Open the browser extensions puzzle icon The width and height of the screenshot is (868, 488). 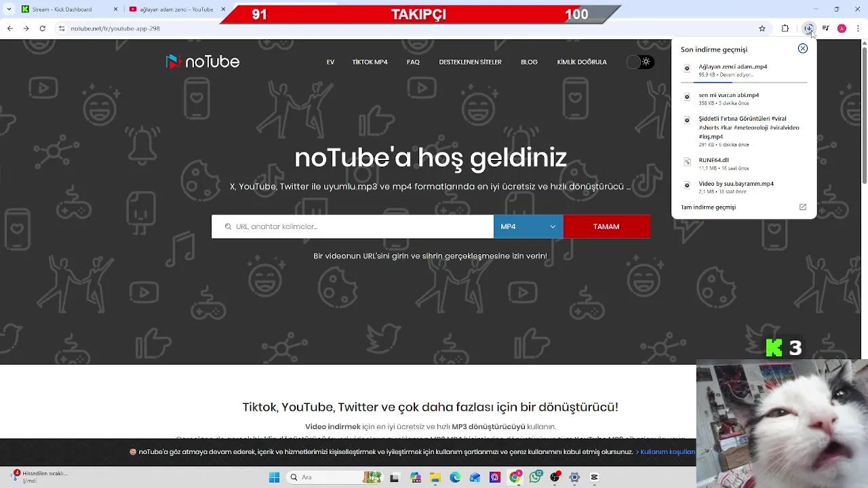tap(785, 28)
